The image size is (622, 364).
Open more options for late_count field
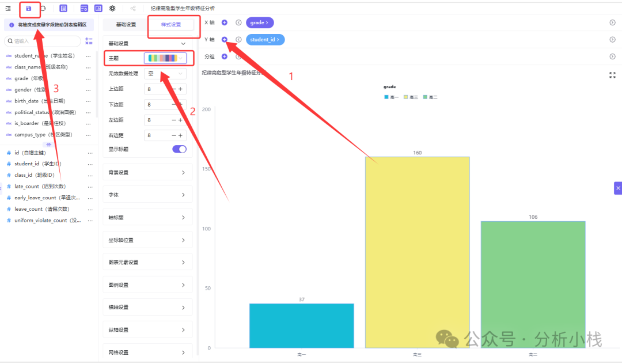coord(90,187)
